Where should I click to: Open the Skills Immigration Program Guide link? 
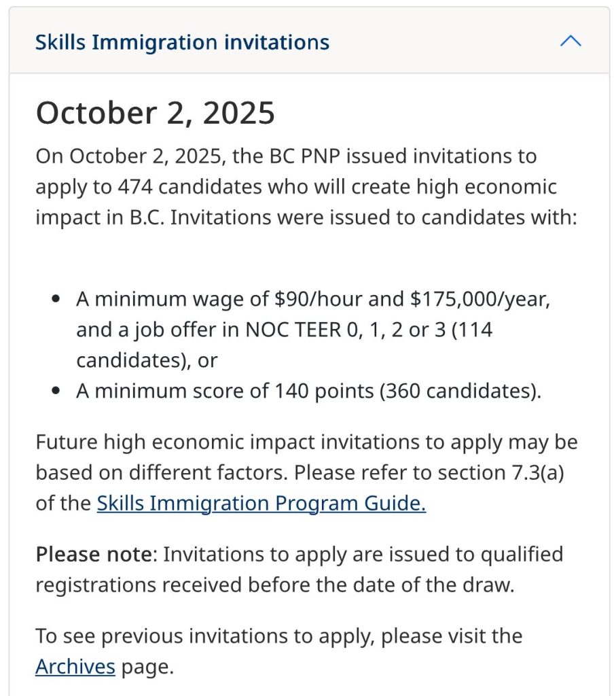tap(261, 504)
